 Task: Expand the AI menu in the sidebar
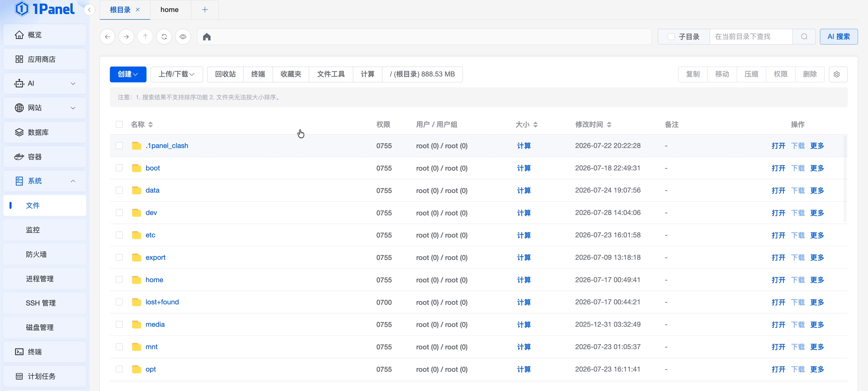pyautogui.click(x=45, y=84)
